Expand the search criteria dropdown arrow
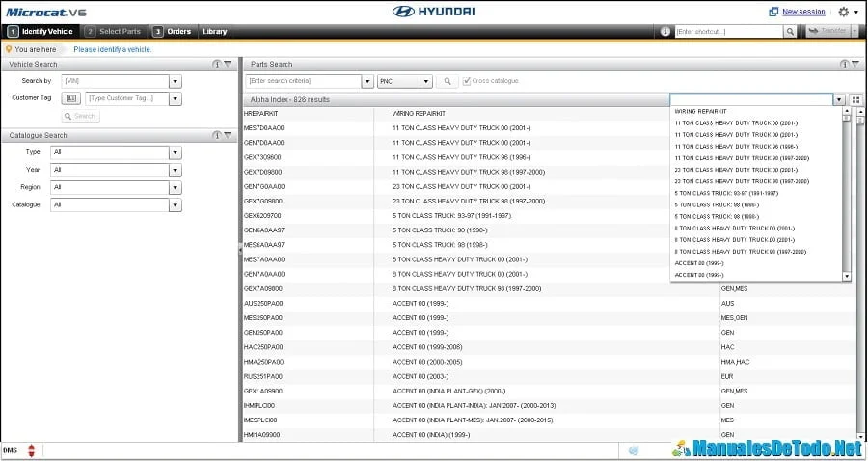The image size is (868, 461). 367,81
